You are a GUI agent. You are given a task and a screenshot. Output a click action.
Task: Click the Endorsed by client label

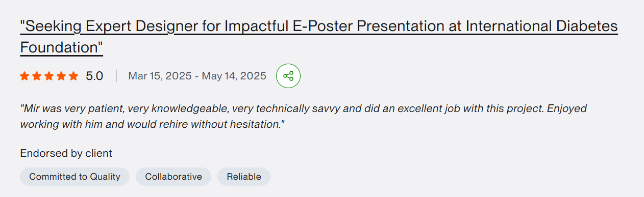tap(66, 153)
